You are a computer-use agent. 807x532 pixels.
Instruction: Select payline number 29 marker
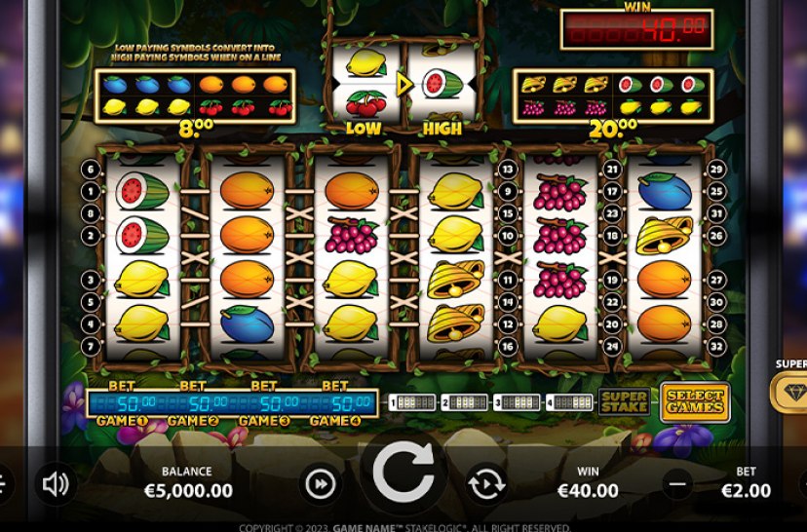coord(717,170)
